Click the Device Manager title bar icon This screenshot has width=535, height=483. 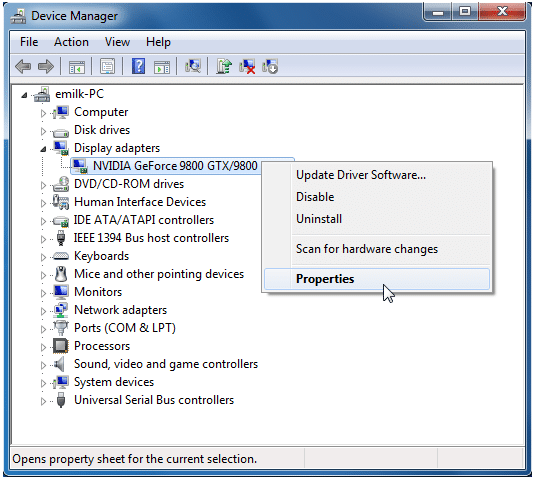click(x=18, y=16)
